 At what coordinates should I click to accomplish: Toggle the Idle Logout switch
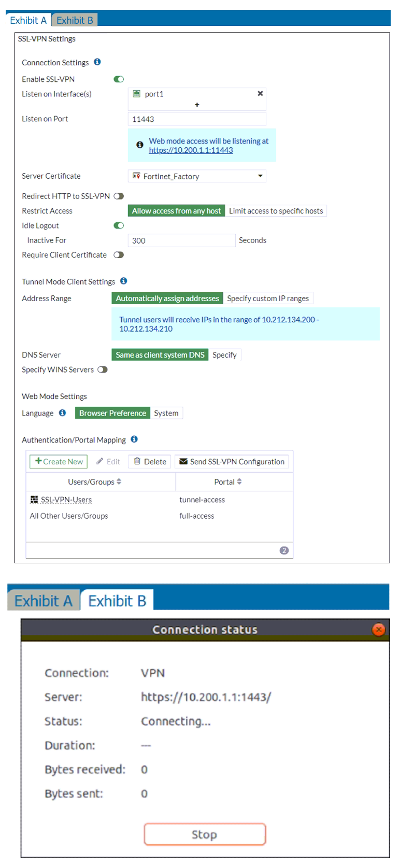119,225
